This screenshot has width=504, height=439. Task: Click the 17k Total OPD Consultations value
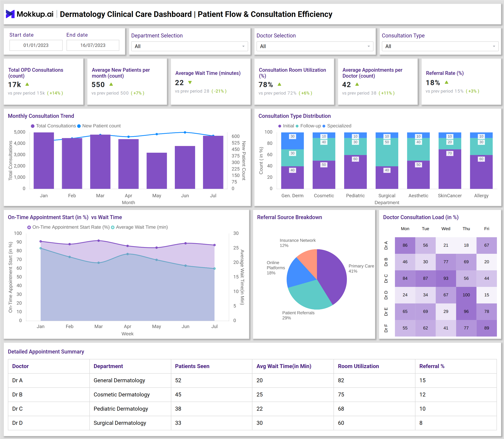pyautogui.click(x=14, y=85)
